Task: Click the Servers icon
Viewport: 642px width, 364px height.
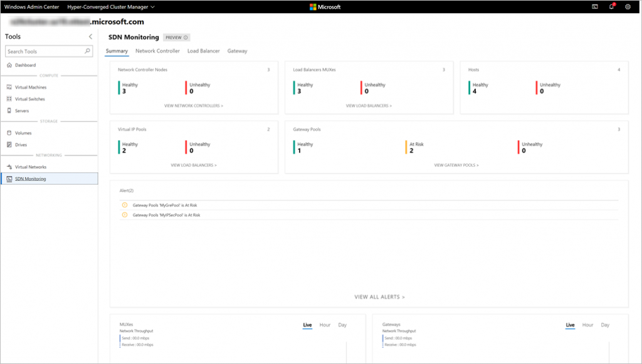Action: [x=9, y=111]
